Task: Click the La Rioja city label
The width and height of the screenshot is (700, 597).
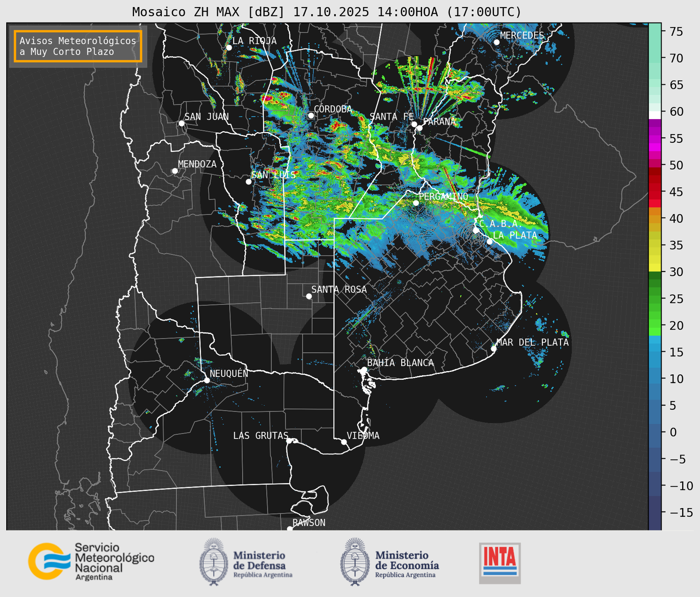Action: [254, 41]
